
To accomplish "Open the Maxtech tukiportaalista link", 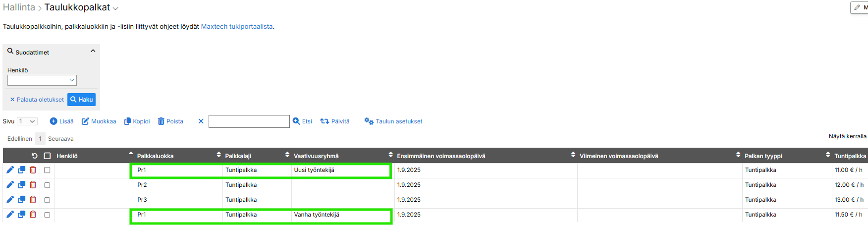I will click(x=236, y=27).
